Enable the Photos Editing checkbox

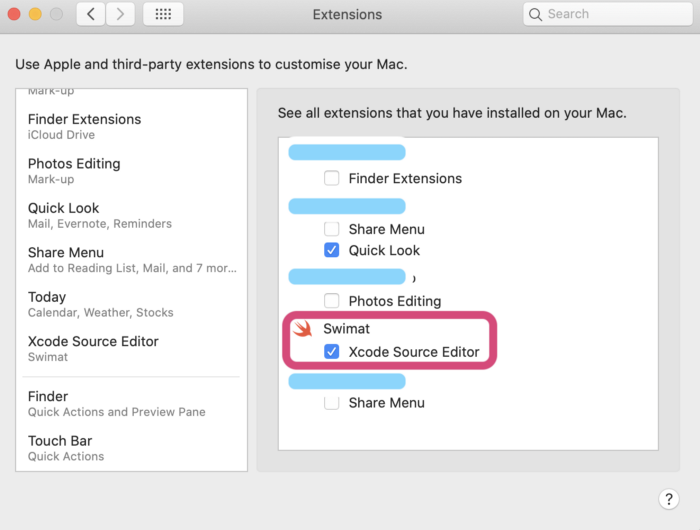(x=332, y=300)
